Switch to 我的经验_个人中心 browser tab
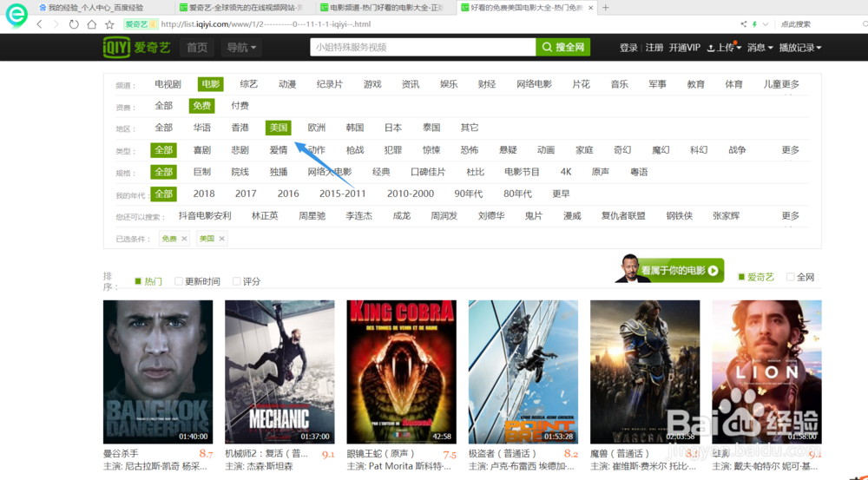868x480 pixels. (103, 8)
